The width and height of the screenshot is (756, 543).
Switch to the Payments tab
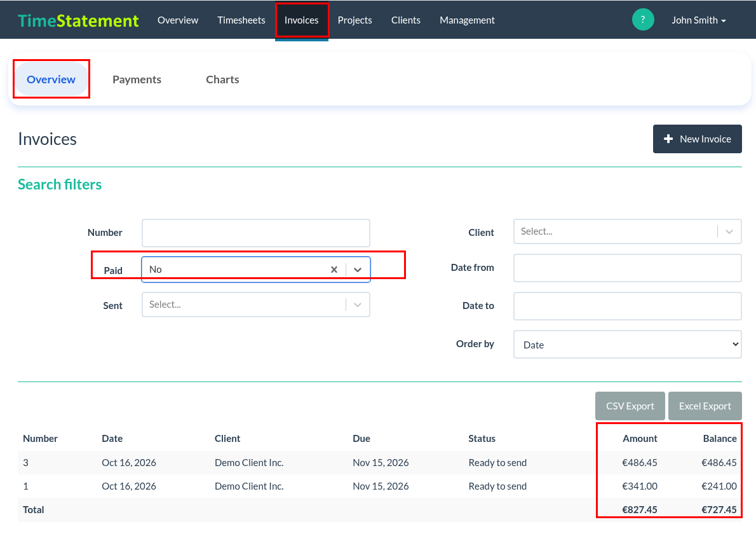[137, 79]
